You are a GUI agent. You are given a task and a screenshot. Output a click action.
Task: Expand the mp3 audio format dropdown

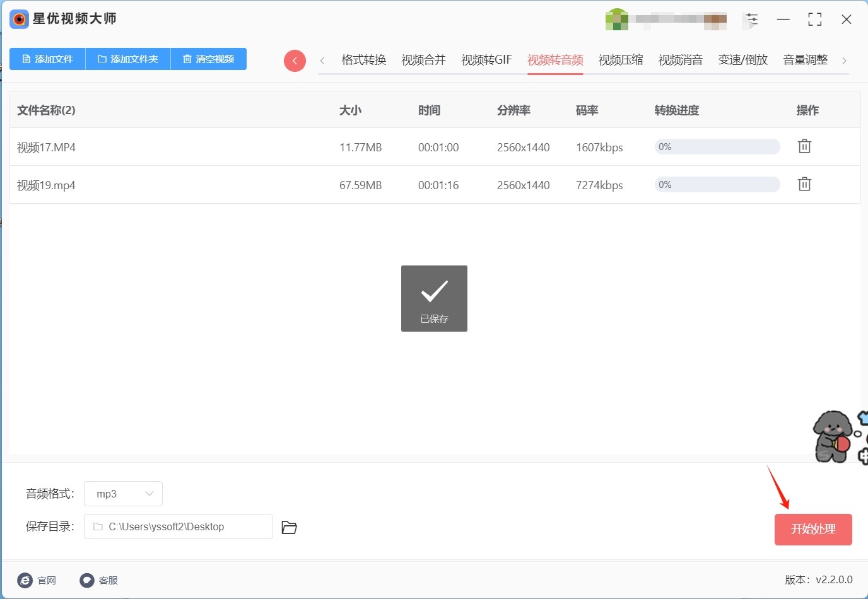[x=124, y=494]
